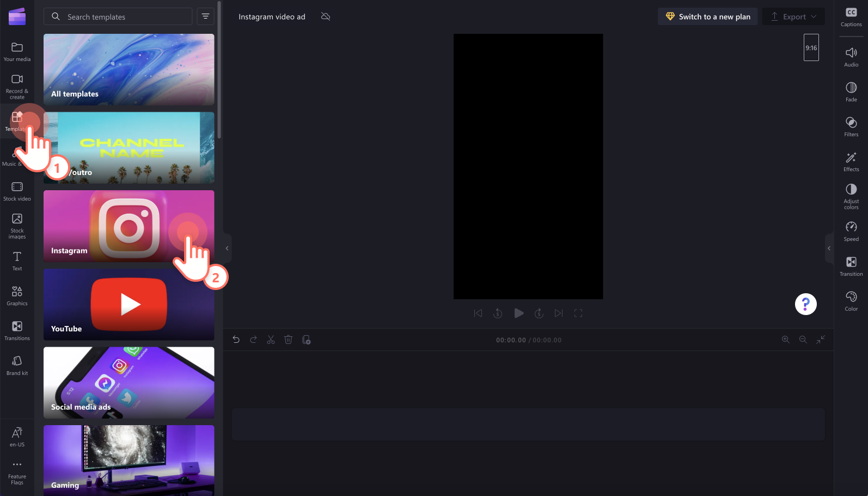Forward five seconds
The height and width of the screenshot is (496, 868).
click(539, 313)
